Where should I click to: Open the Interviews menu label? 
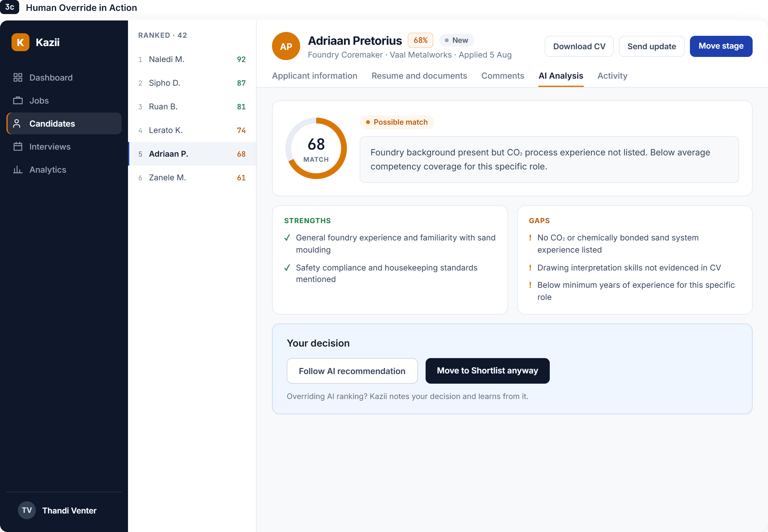(50, 146)
